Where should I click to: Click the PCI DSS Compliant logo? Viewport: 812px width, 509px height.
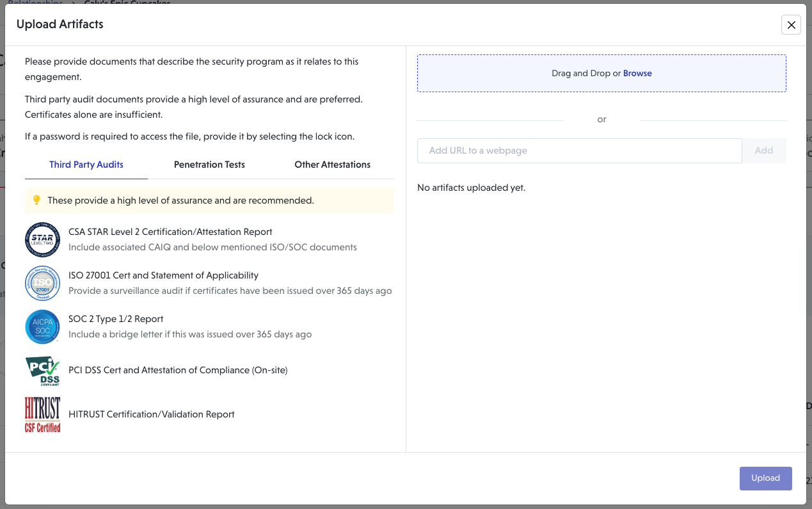pyautogui.click(x=42, y=371)
